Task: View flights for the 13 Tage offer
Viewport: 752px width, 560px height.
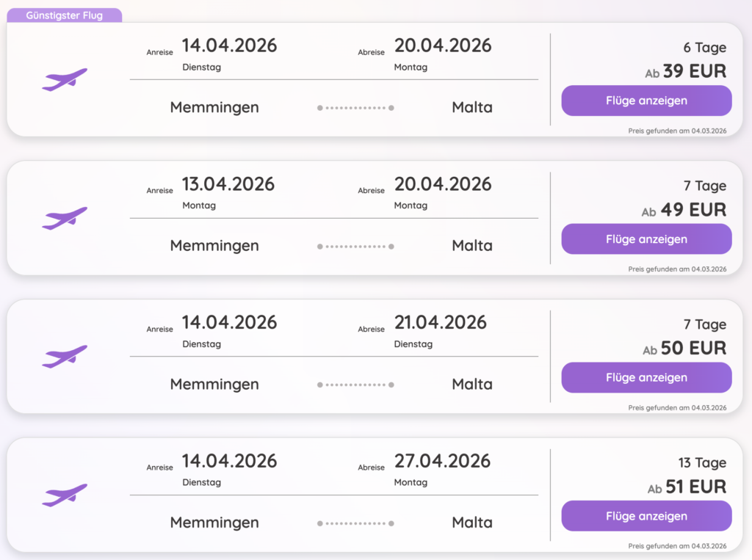Action: [646, 516]
